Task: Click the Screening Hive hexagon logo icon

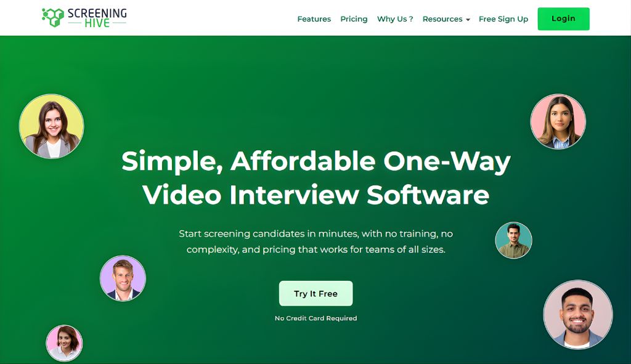Action: [x=53, y=17]
